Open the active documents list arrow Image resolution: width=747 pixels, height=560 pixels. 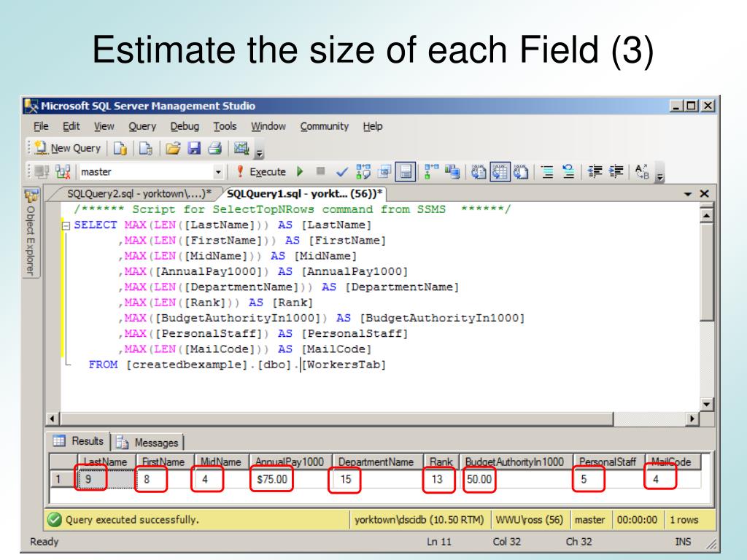687,194
